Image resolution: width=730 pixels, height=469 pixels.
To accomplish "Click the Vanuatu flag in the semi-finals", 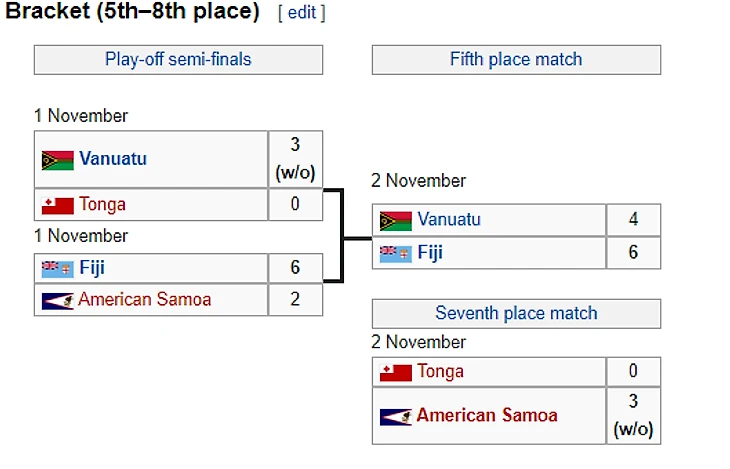I will (57, 160).
